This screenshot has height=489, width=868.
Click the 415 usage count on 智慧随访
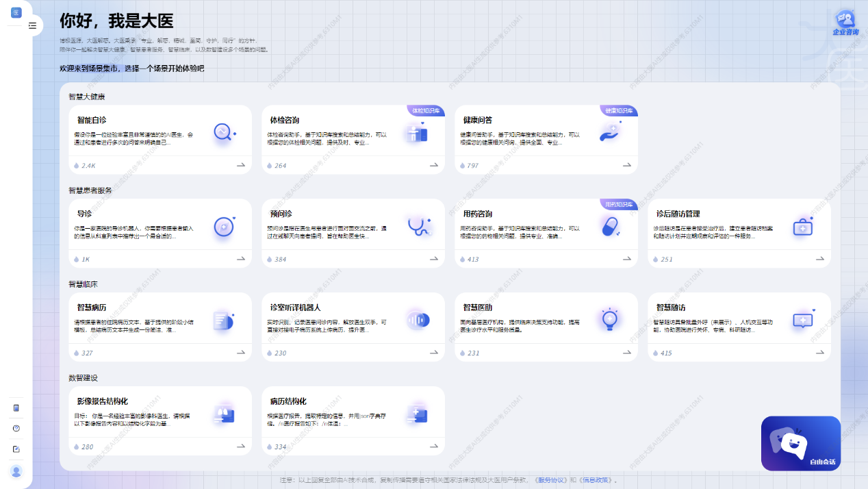coord(666,353)
